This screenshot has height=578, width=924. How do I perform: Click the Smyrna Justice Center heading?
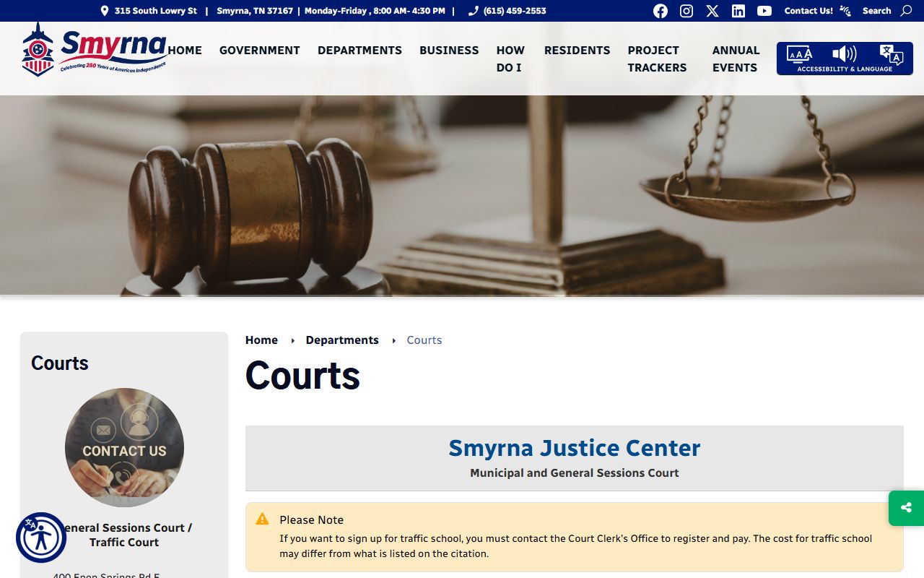[x=575, y=448]
